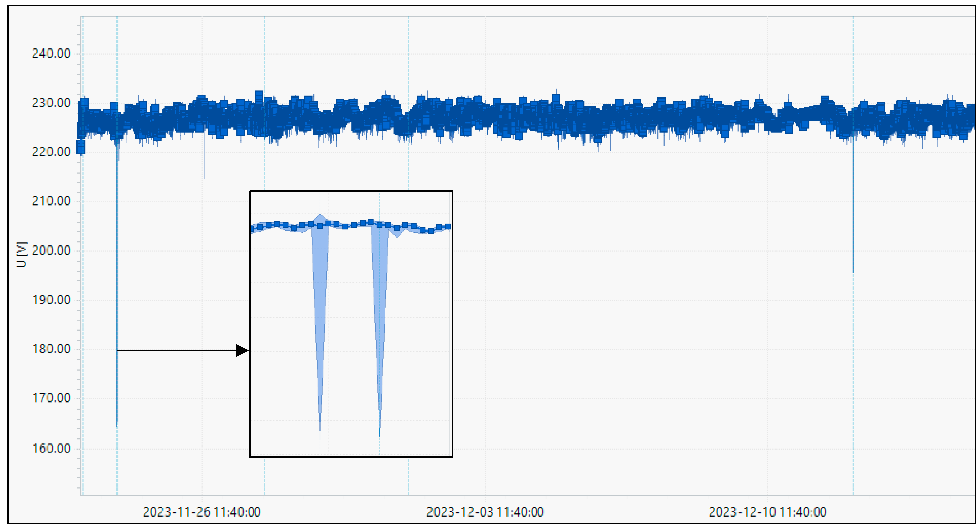Image resolution: width=980 pixels, height=529 pixels.
Task: Click the U [V] axis title
Action: pos(22,254)
